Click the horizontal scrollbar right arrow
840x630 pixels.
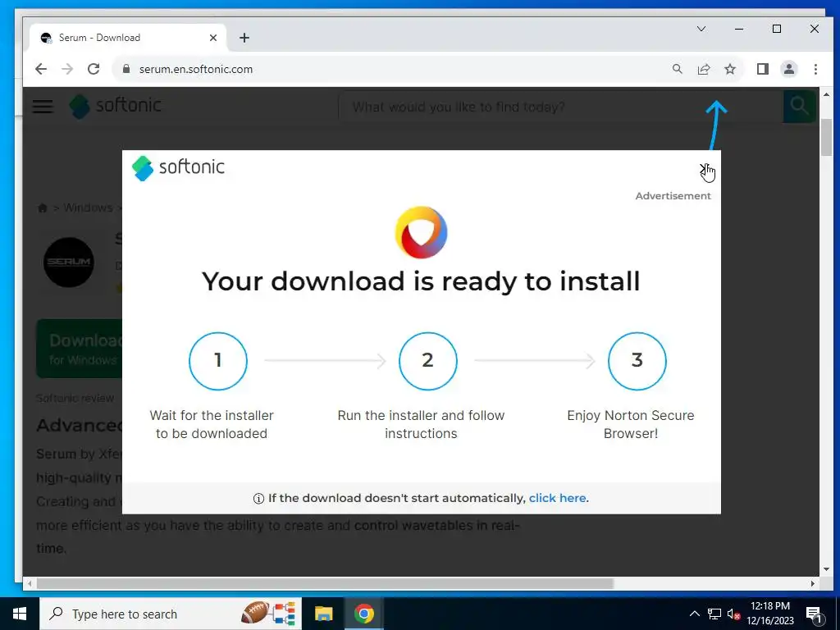813,583
